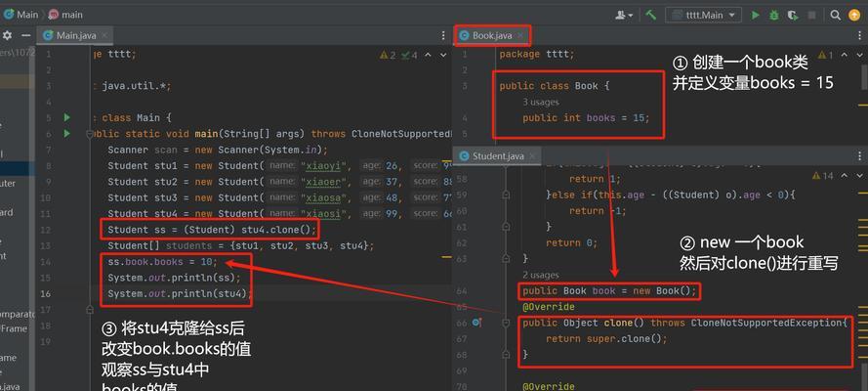This screenshot has height=391, width=868.
Task: Go to next highlighted error in Book.java
Action: [857, 55]
